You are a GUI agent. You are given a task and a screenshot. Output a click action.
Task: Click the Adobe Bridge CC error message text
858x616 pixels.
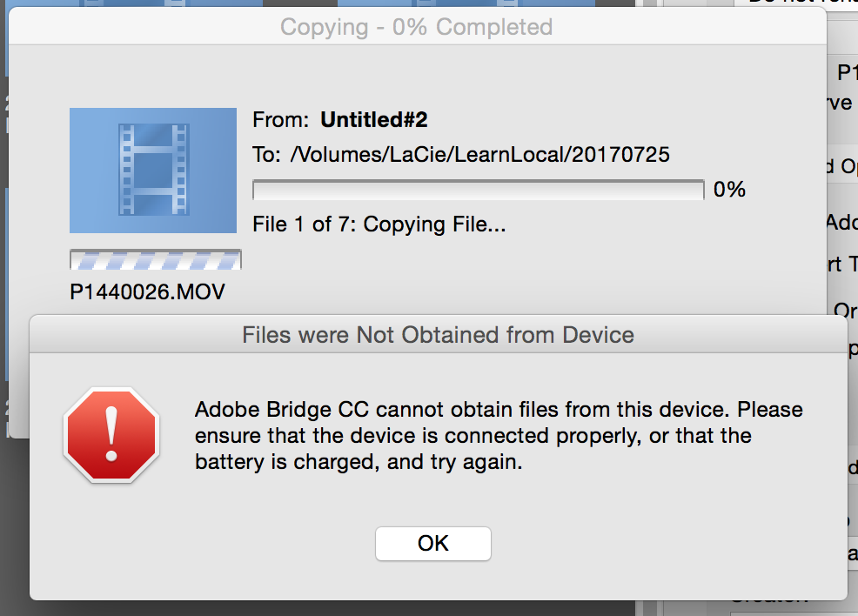[499, 436]
